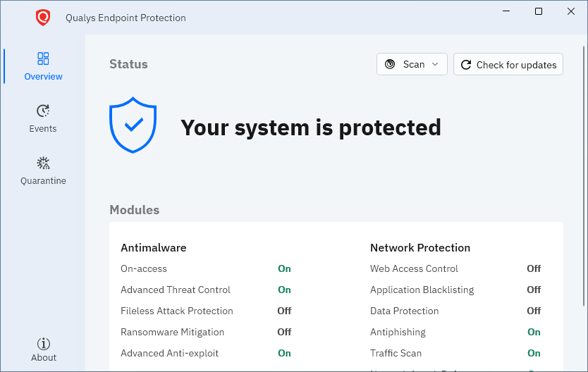Click the vertical scrollbar on the right
Image resolution: width=588 pixels, height=372 pixels.
click(584, 176)
